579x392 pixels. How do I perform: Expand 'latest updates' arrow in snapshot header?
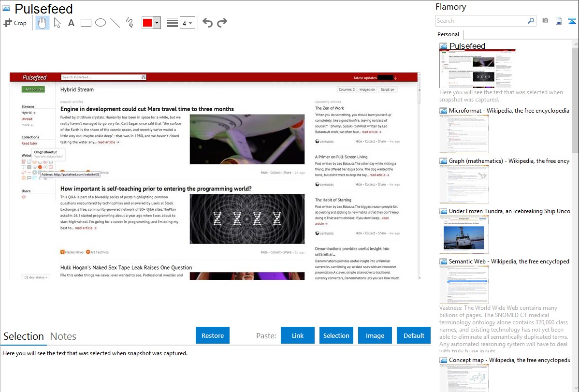[x=395, y=78]
